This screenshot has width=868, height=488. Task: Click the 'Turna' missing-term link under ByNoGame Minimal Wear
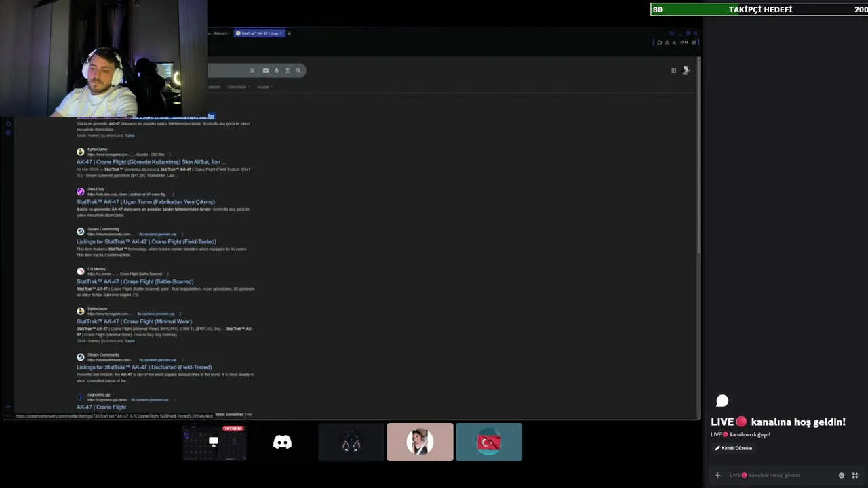[130, 341]
